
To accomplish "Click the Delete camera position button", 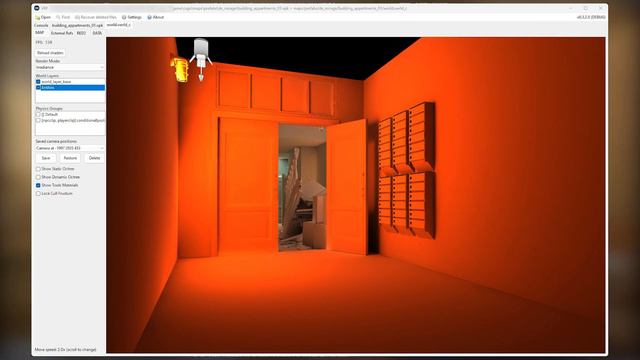I will point(94,158).
